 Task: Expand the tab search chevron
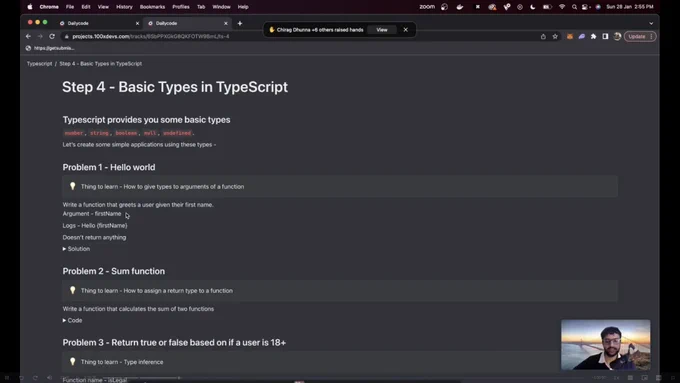point(651,23)
